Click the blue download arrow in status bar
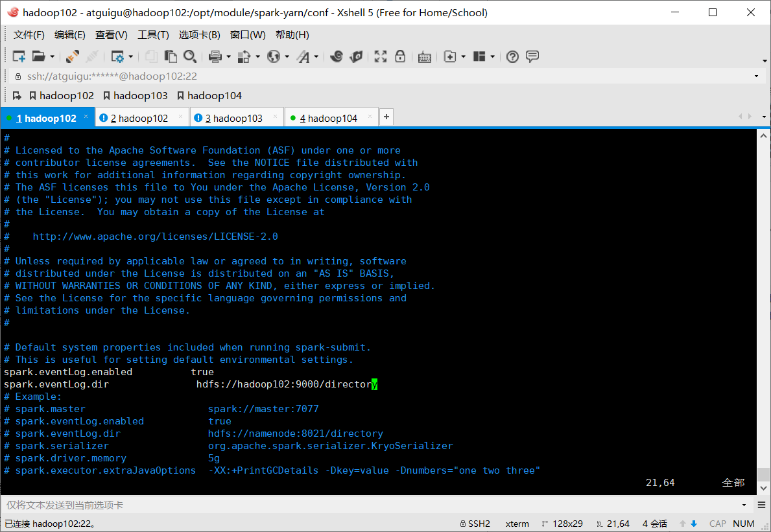The width and height of the screenshot is (771, 532). point(694,524)
